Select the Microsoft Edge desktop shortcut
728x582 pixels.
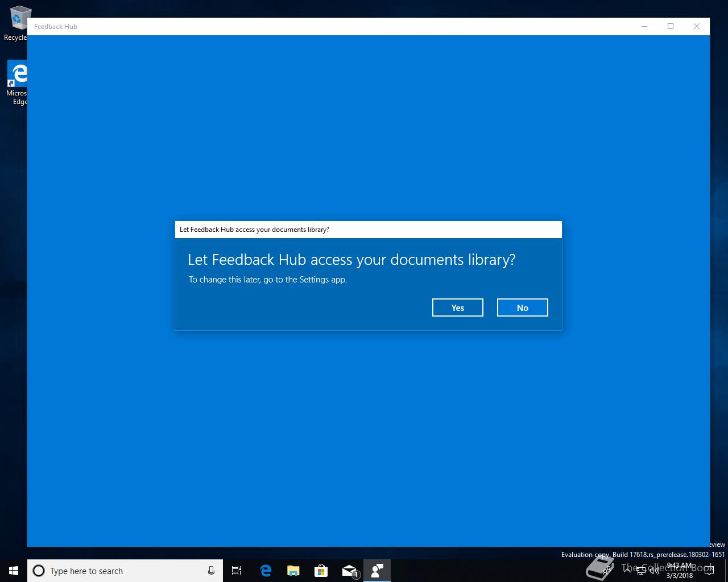coord(17,84)
